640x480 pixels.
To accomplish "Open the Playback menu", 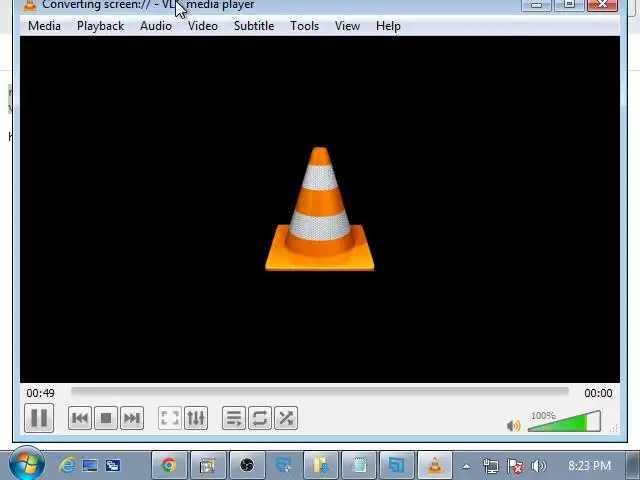I will 100,26.
